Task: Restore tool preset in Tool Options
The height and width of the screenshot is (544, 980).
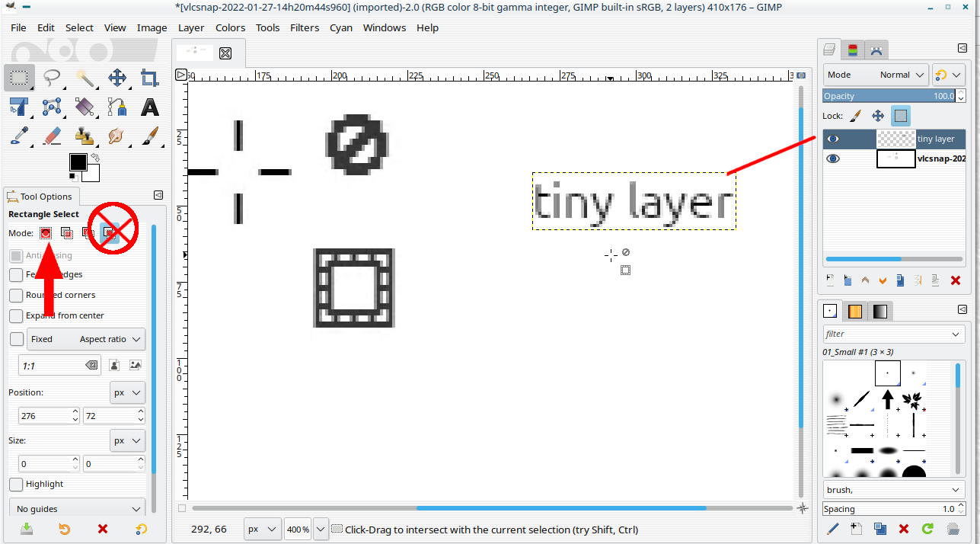Action: (64, 529)
